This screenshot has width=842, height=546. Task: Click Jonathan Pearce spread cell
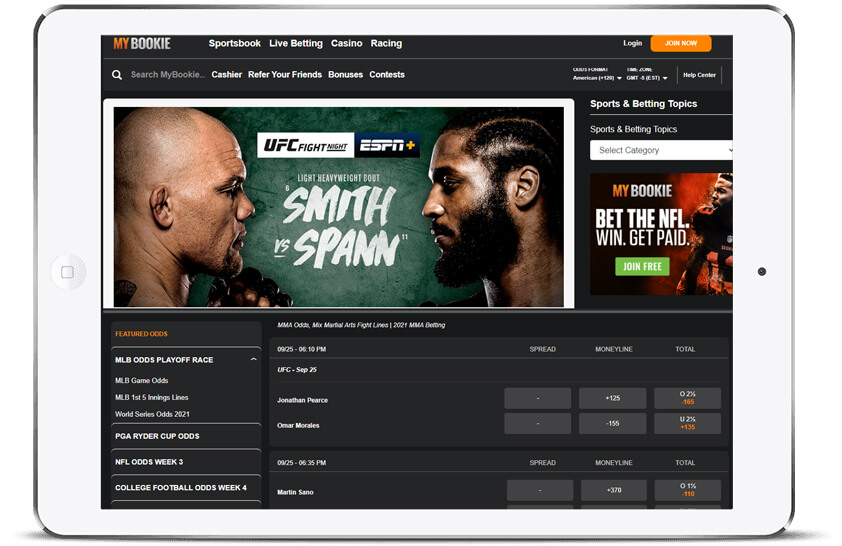[x=538, y=398]
